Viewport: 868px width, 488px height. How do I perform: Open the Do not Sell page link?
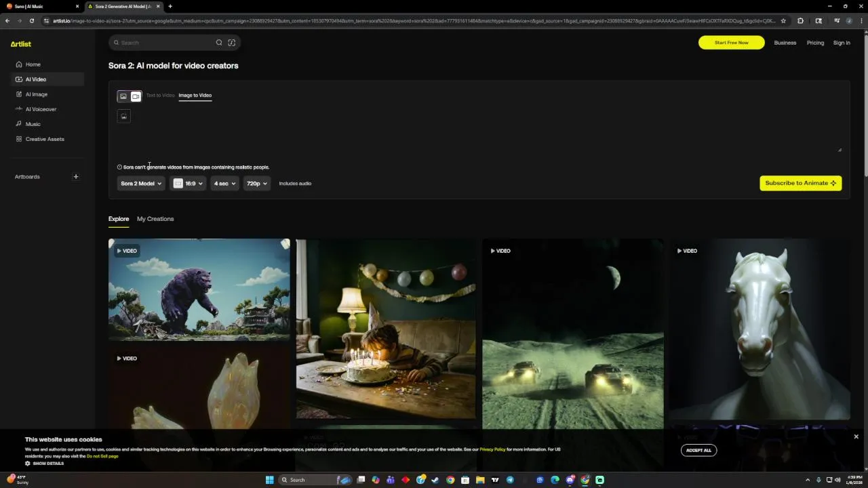click(102, 456)
